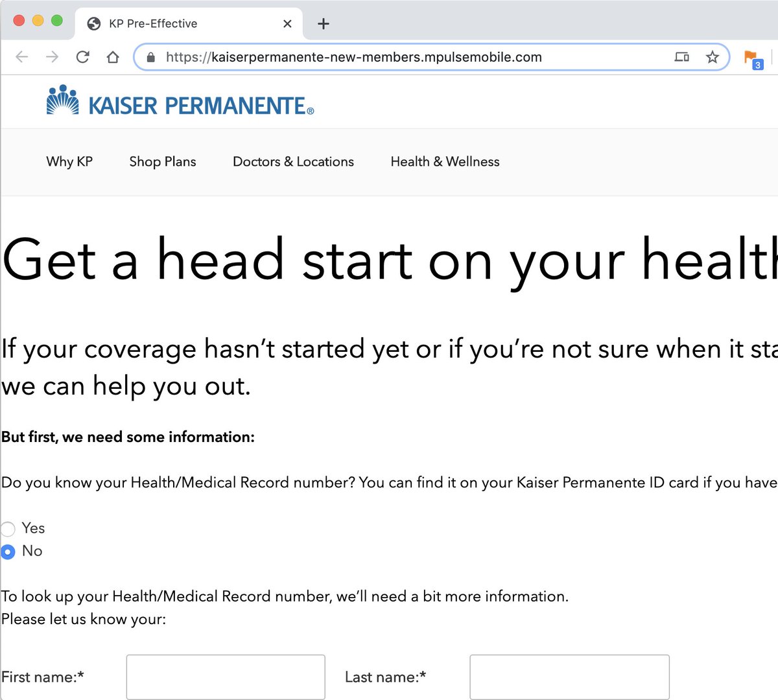
Task: Click the browser forward arrow
Action: tap(53, 57)
